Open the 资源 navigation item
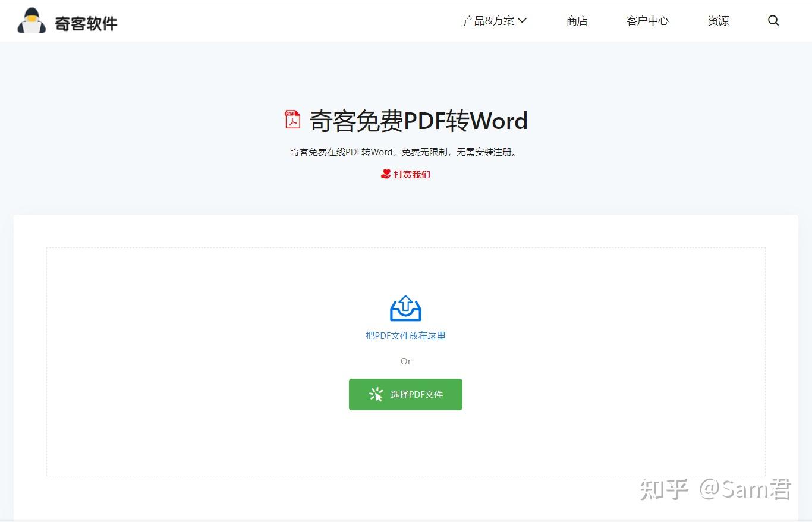Image resolution: width=812 pixels, height=522 pixels. pos(718,21)
